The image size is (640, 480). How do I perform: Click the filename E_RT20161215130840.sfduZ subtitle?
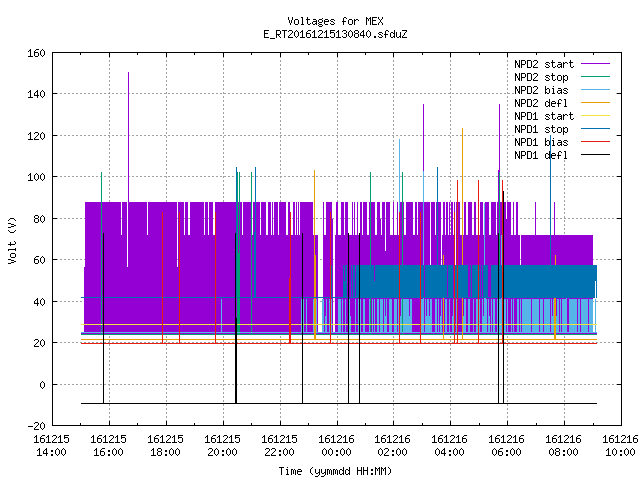[335, 34]
